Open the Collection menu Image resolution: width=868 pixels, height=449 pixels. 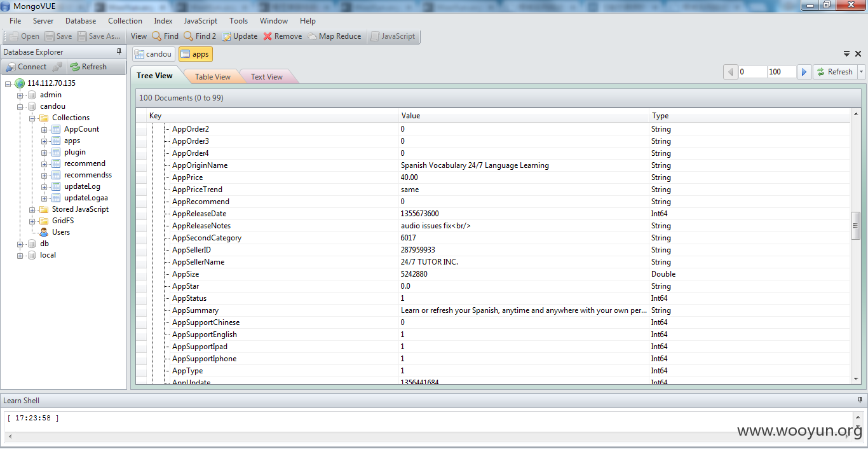(125, 21)
